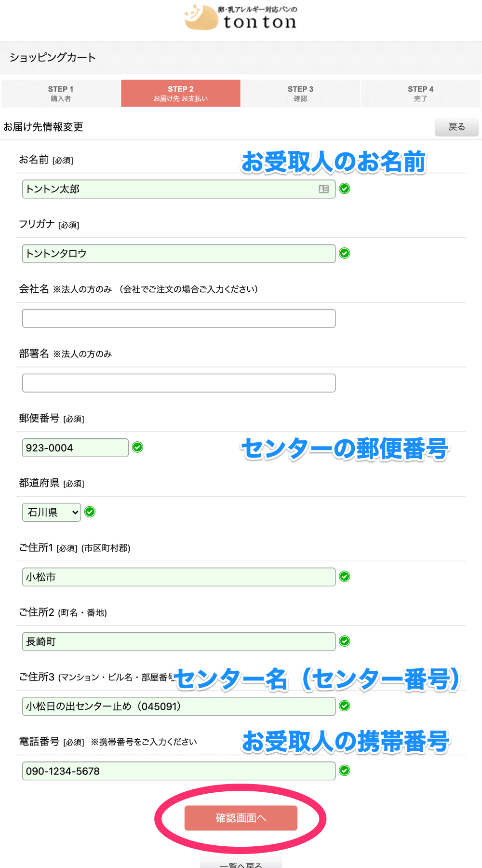The image size is (482, 868).
Task: Select the STEP 4 完了 tab
Action: point(420,94)
